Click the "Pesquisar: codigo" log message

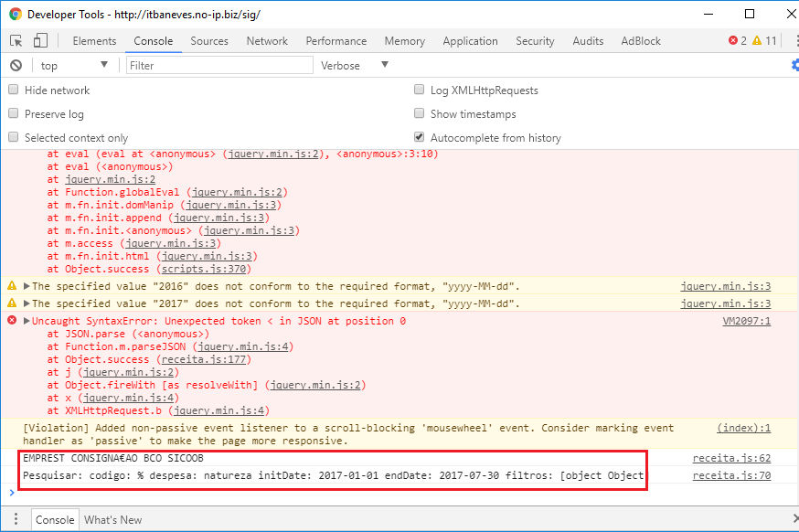pyautogui.click(x=334, y=475)
